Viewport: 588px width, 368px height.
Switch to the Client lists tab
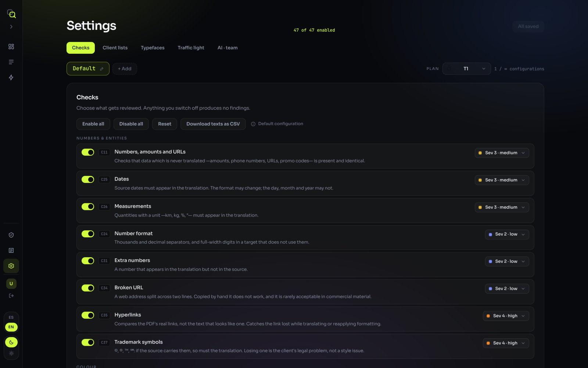115,48
